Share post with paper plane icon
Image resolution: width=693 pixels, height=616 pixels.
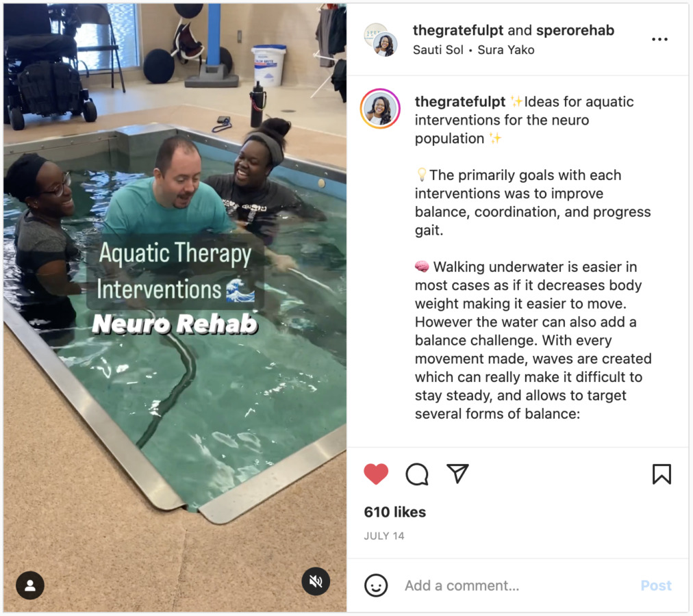click(457, 474)
